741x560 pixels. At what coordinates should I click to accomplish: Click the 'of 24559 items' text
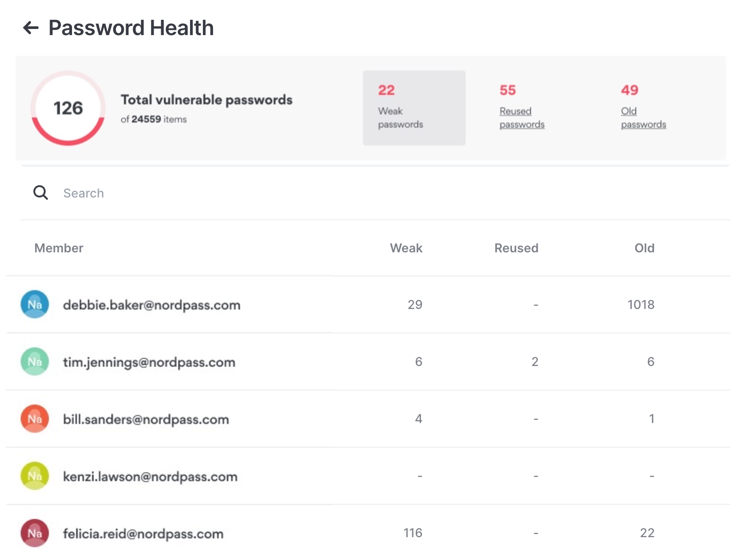tap(154, 119)
